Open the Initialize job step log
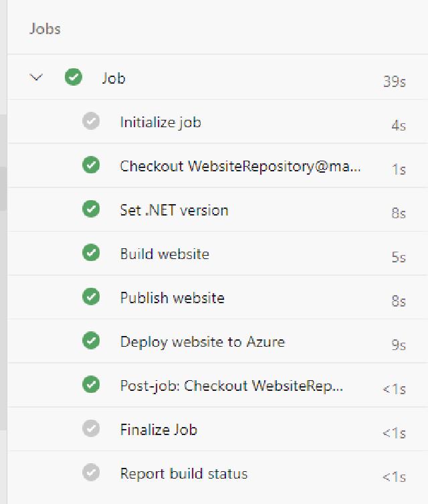The image size is (428, 504). [x=160, y=122]
